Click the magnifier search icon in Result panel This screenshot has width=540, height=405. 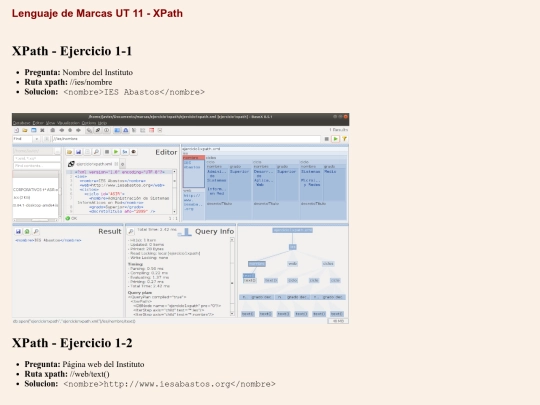click(36, 232)
